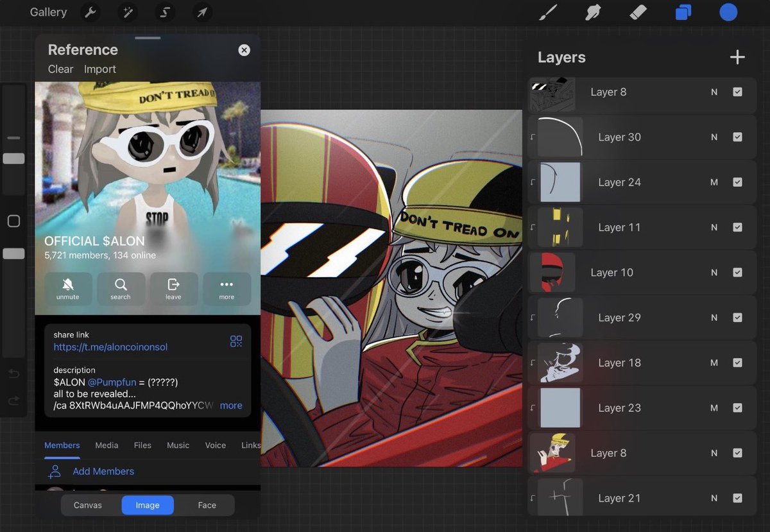This screenshot has width=770, height=532.
Task: Open the Adjustments magic wand menu
Action: tap(127, 12)
